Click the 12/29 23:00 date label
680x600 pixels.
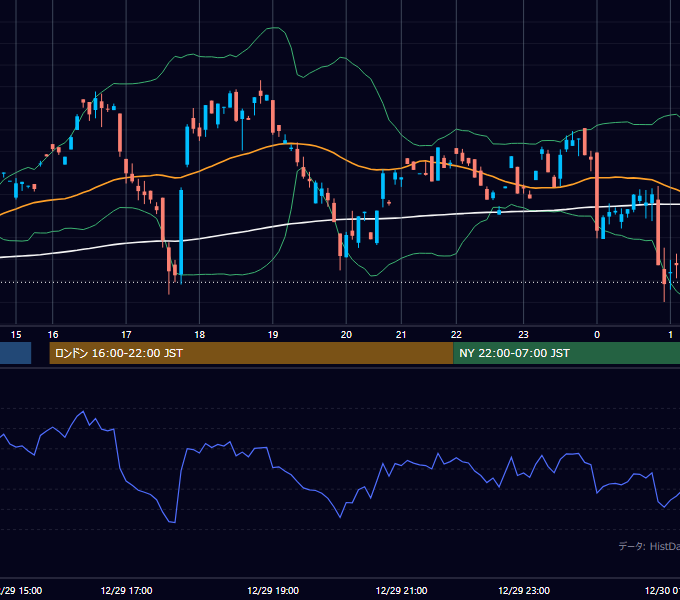[524, 590]
